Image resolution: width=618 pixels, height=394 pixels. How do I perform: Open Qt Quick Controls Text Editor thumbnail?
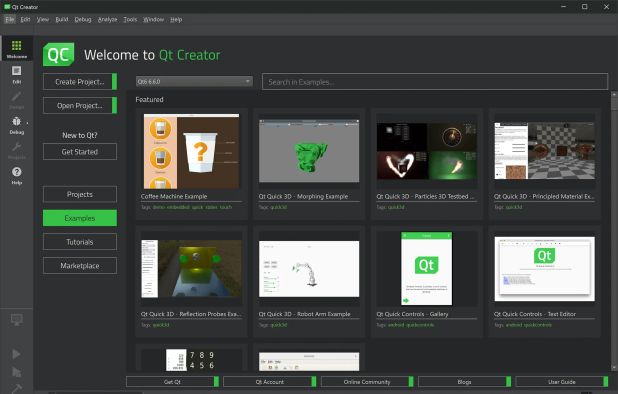pyautogui.click(x=544, y=269)
